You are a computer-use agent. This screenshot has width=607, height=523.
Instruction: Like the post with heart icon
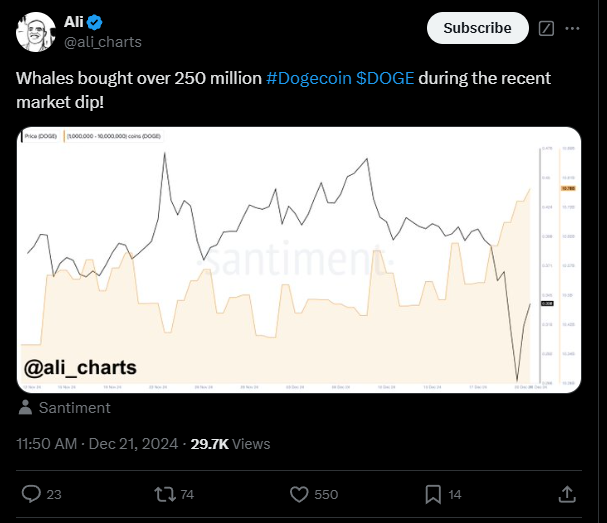(x=299, y=494)
